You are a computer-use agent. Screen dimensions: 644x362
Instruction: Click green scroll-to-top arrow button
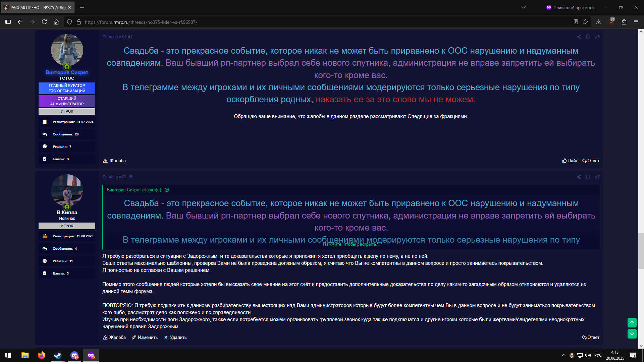[x=632, y=323]
